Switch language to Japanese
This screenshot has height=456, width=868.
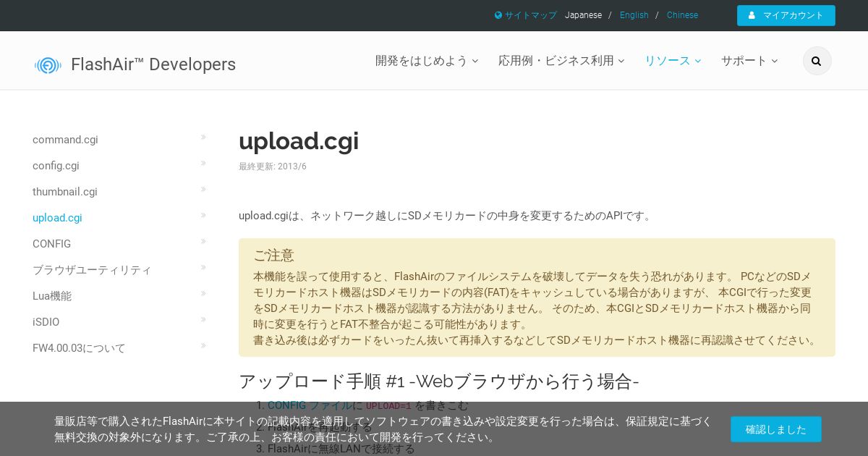coord(583,15)
